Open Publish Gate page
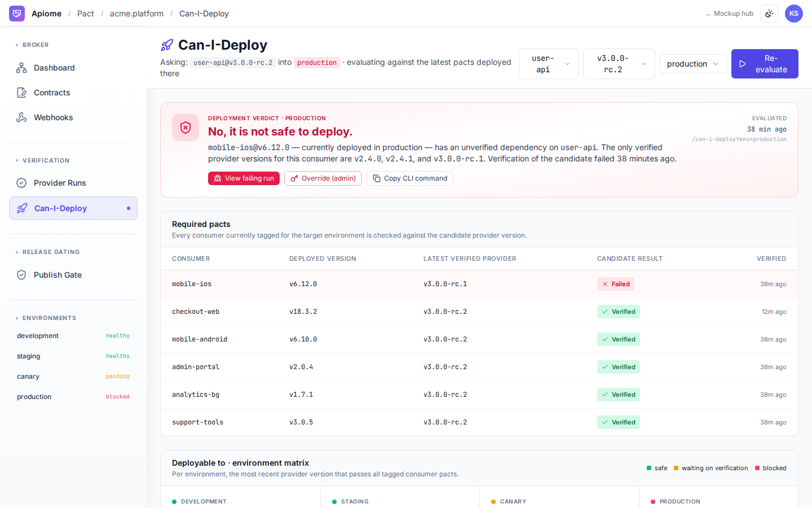The width and height of the screenshot is (812, 508). [73, 275]
